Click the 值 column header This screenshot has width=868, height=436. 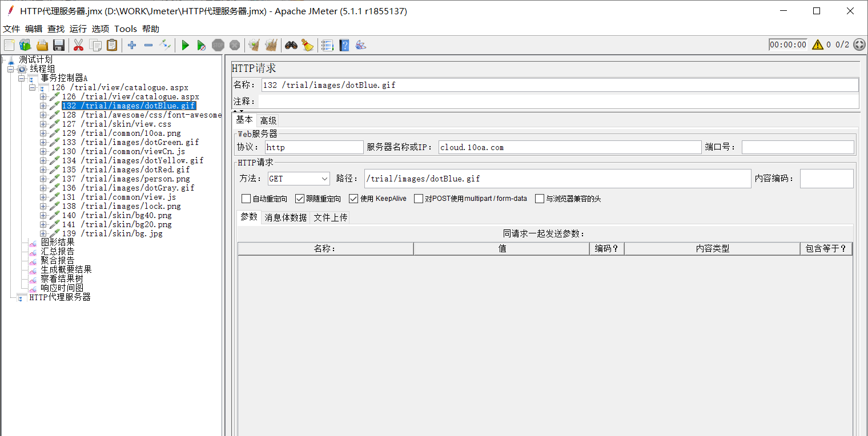[501, 249]
